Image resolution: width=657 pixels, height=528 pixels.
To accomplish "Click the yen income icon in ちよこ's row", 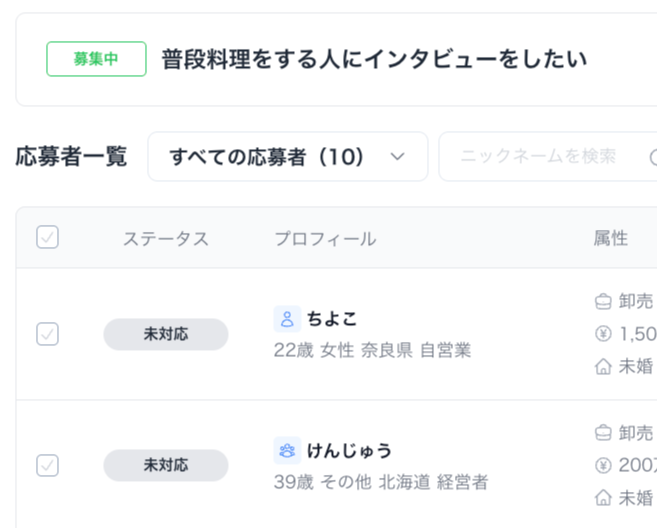I will coord(603,333).
